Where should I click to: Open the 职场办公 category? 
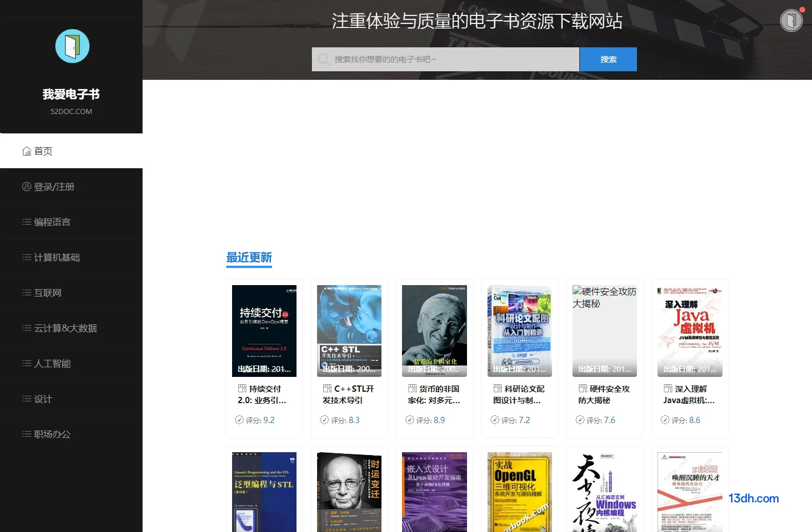[x=71, y=434]
